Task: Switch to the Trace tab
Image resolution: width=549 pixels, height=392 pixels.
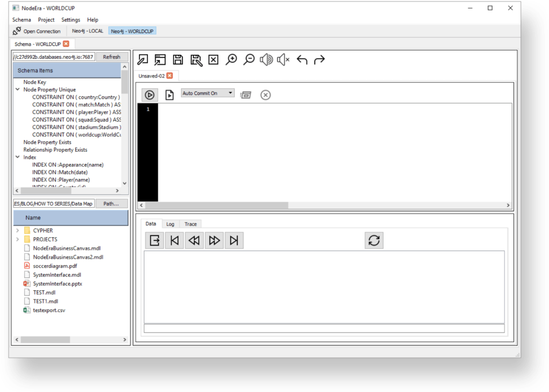Action: pyautogui.click(x=191, y=224)
